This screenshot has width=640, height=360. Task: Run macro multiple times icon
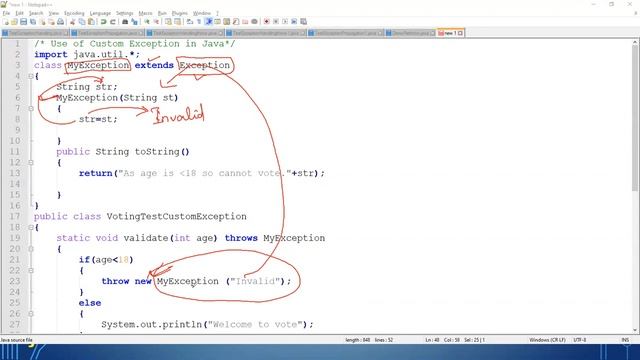[x=294, y=21]
